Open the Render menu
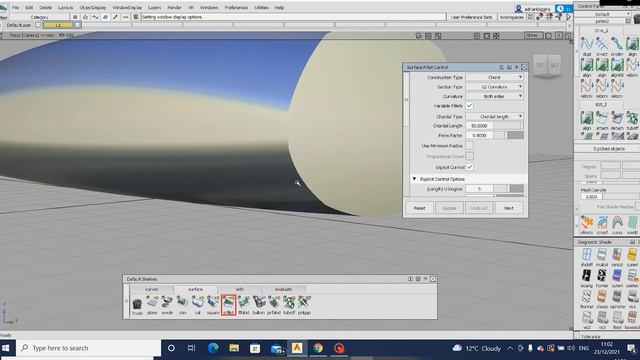Viewport: 640px width, 360px height. click(x=174, y=7)
